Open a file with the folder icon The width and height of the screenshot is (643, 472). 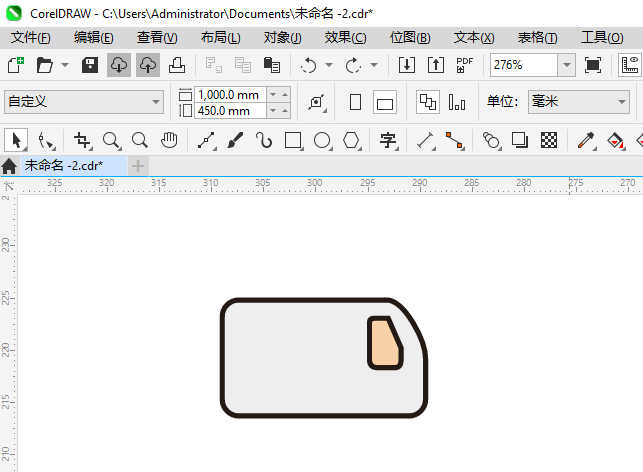45,65
